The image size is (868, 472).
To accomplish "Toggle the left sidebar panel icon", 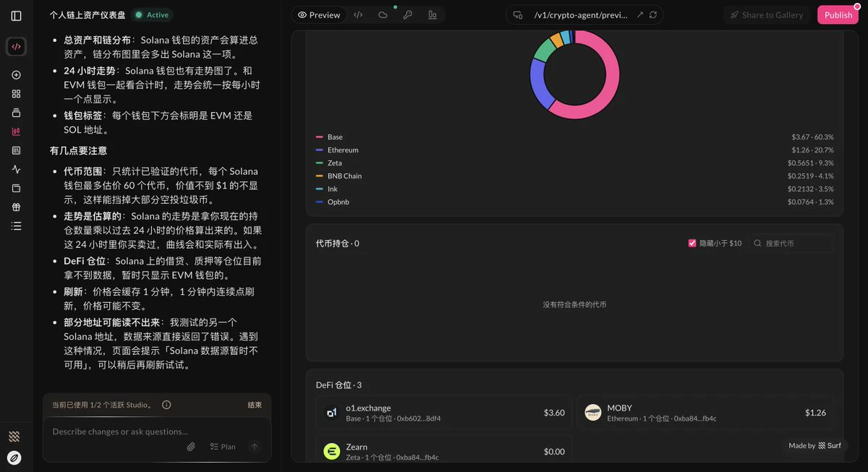I will click(16, 15).
